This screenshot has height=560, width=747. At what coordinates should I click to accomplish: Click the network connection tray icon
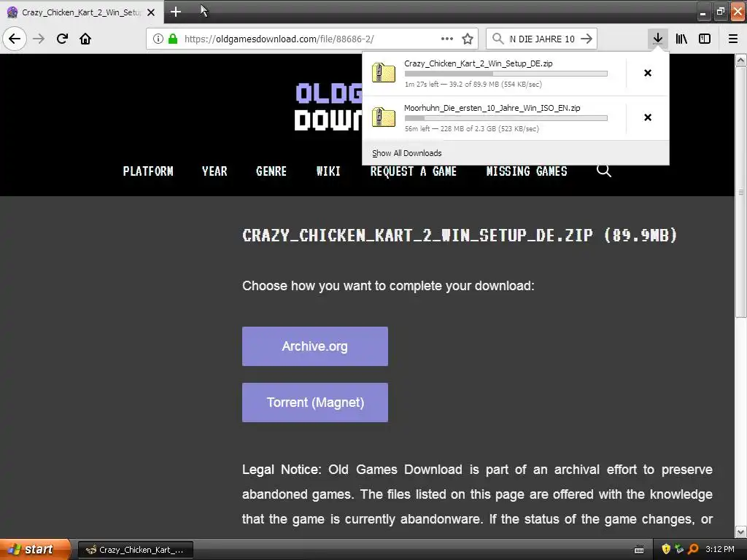point(679,549)
